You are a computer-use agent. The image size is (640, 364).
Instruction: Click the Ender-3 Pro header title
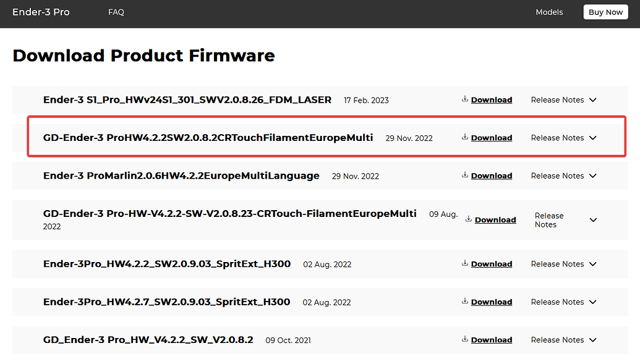pos(41,12)
